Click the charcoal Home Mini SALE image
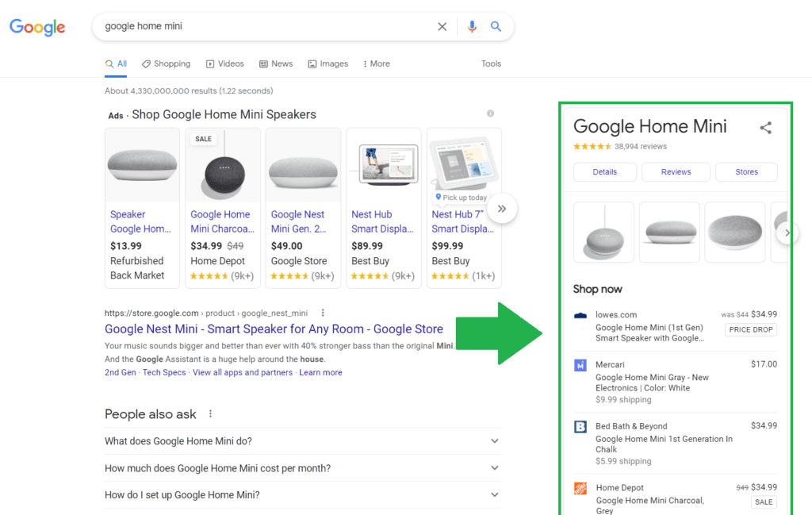The width and height of the screenshot is (812, 515). coord(223,165)
